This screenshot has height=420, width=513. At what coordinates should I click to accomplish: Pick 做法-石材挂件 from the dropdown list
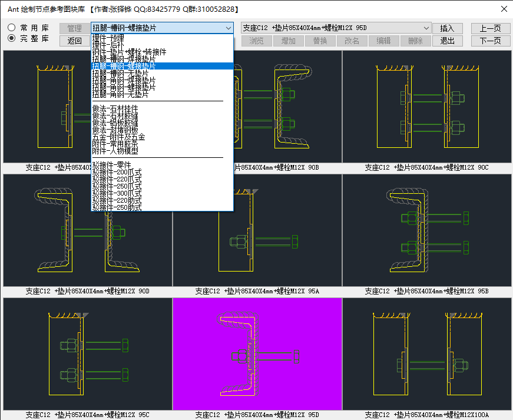(x=115, y=108)
